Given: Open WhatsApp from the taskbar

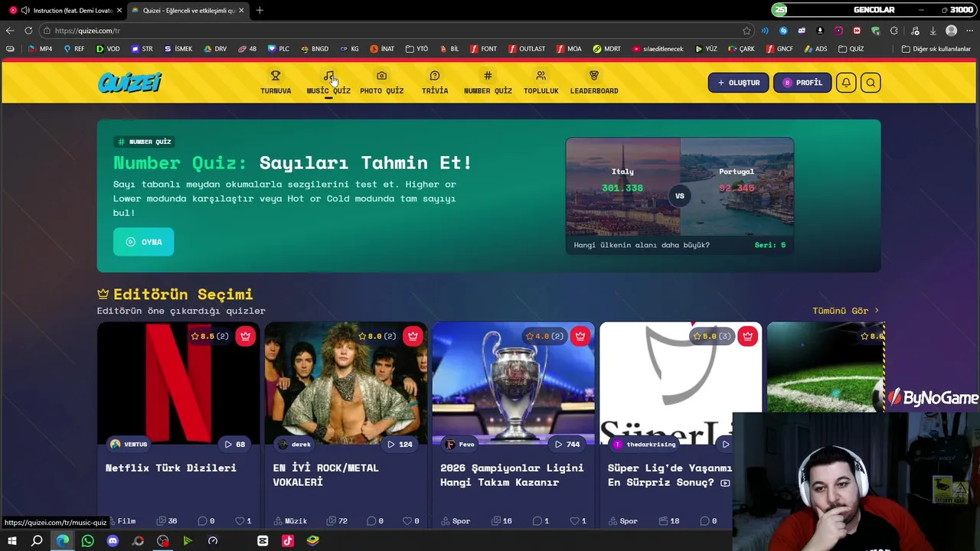Looking at the screenshot, I should click(87, 541).
